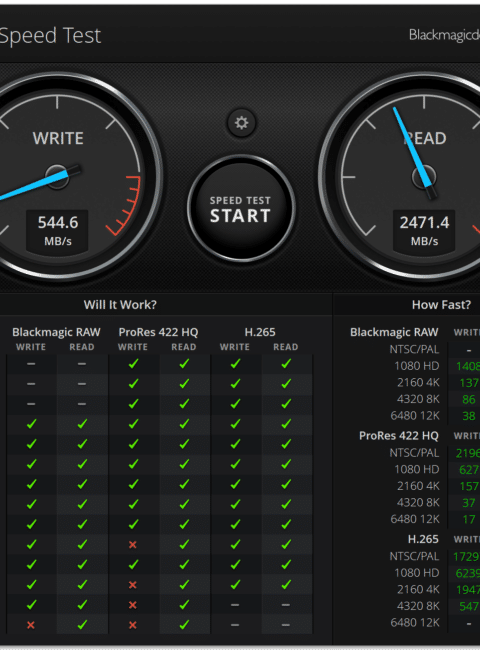The height and width of the screenshot is (650, 480).
Task: Select 1080 HD row under How Fast Blackmagic RAW
Action: click(x=417, y=366)
